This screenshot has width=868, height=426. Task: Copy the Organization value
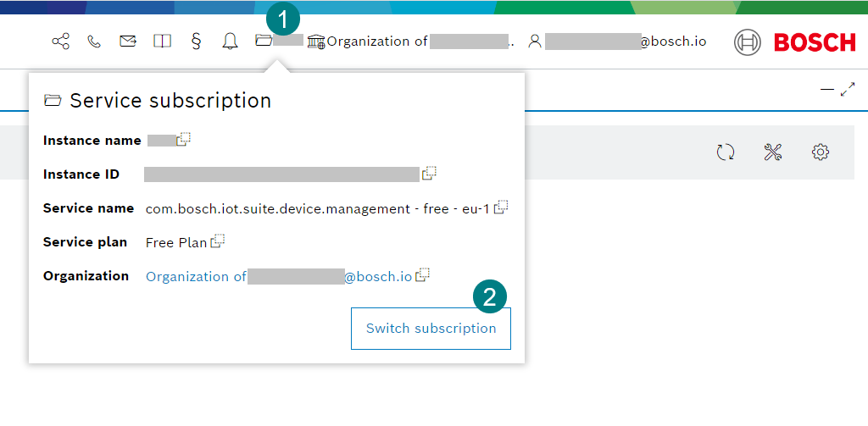point(423,275)
